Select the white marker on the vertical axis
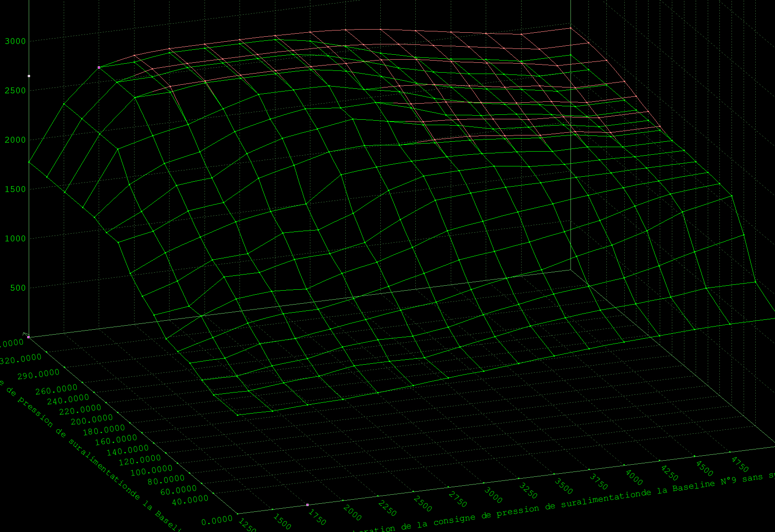Viewport: 775px width, 532px height. coord(29,76)
